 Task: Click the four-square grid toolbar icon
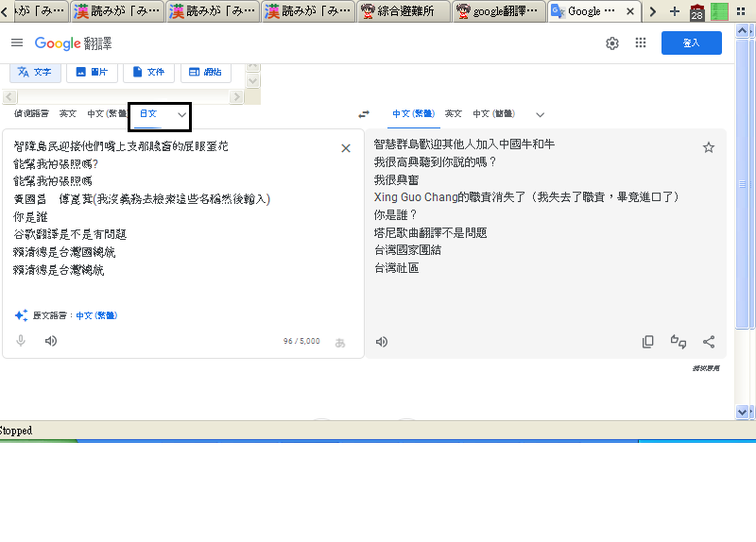[741, 11]
